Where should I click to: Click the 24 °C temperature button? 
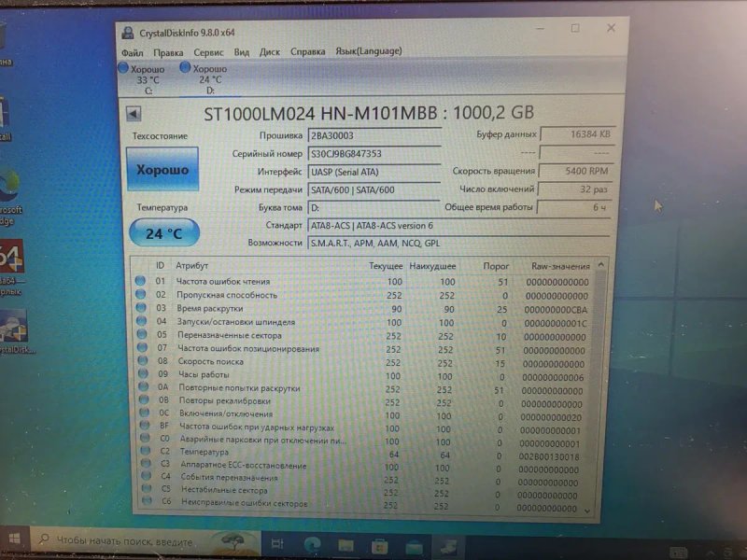point(164,232)
